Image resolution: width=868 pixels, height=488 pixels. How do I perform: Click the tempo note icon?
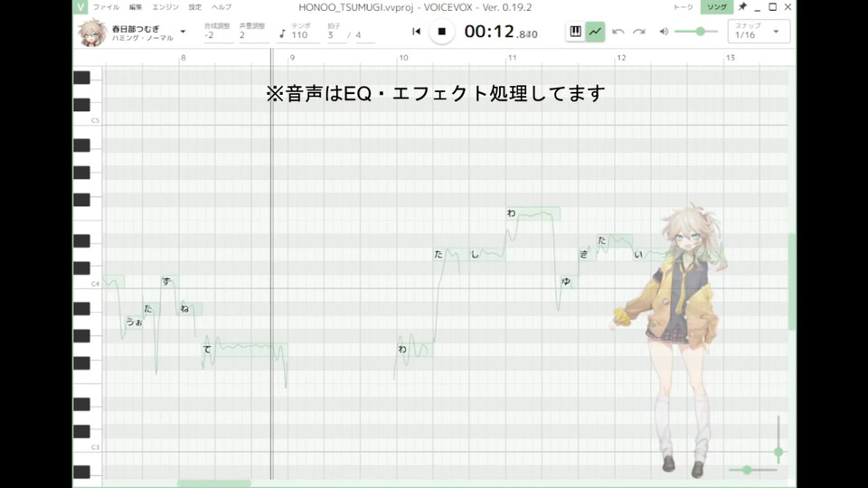(282, 34)
